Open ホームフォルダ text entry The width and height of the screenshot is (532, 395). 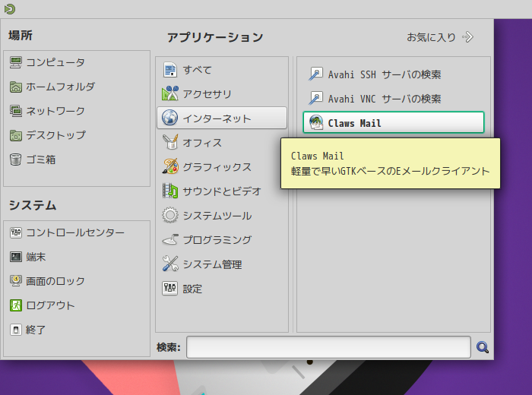60,87
